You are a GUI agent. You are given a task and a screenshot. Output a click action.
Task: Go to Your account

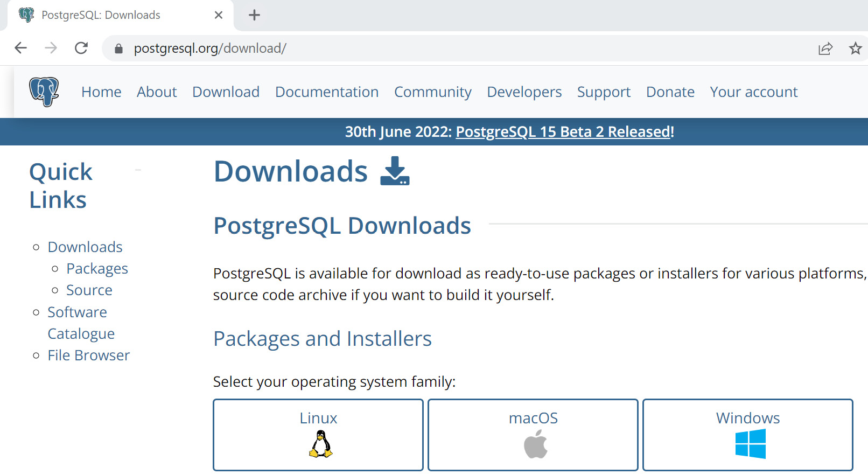(x=754, y=92)
